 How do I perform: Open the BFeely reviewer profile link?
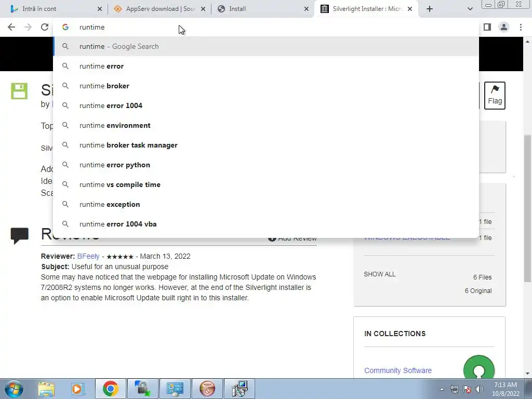[88, 256]
